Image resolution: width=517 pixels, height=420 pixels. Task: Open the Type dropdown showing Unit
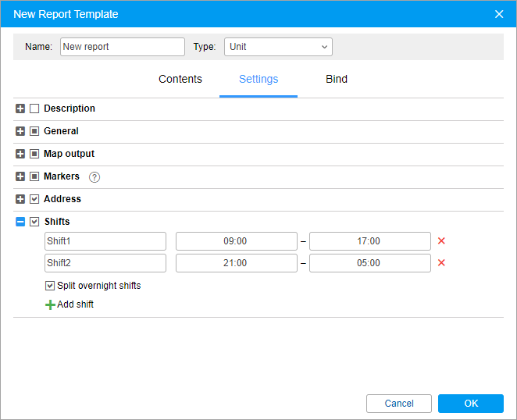278,47
